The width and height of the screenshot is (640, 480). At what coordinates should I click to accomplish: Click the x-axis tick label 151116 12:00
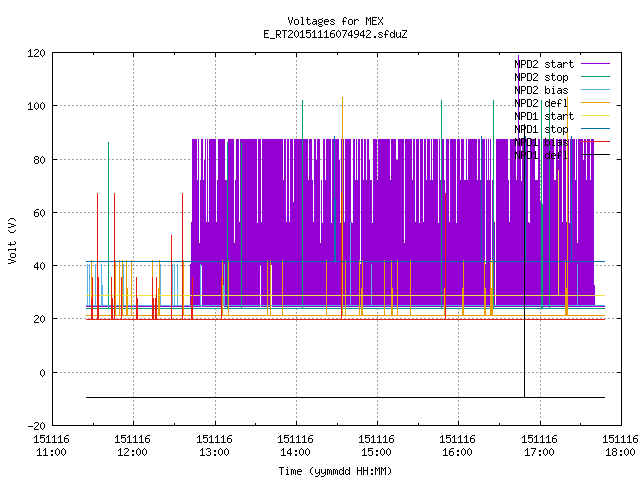pos(133,446)
